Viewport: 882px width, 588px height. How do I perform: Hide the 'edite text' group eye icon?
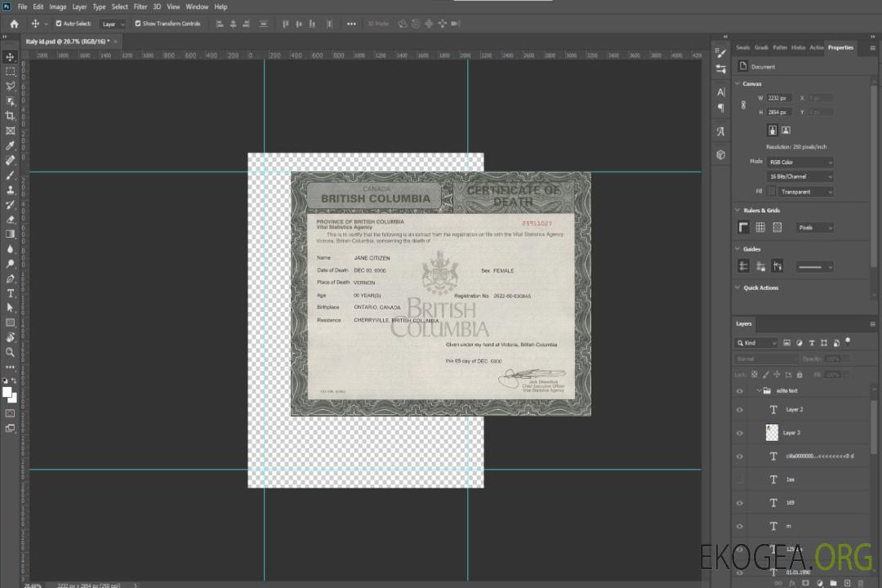click(740, 391)
